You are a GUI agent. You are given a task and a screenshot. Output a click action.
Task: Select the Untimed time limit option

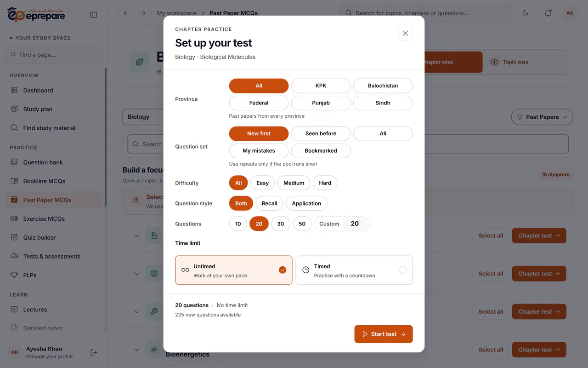pos(234,270)
